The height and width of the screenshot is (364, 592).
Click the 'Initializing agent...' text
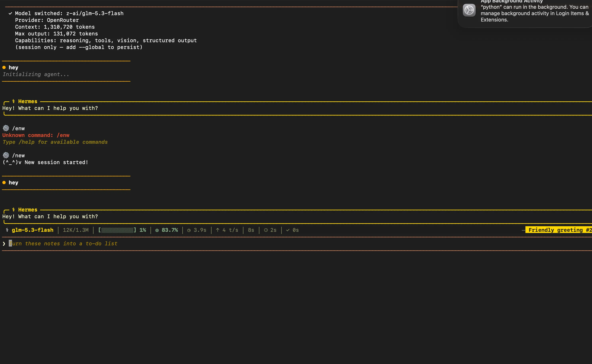(x=36, y=74)
